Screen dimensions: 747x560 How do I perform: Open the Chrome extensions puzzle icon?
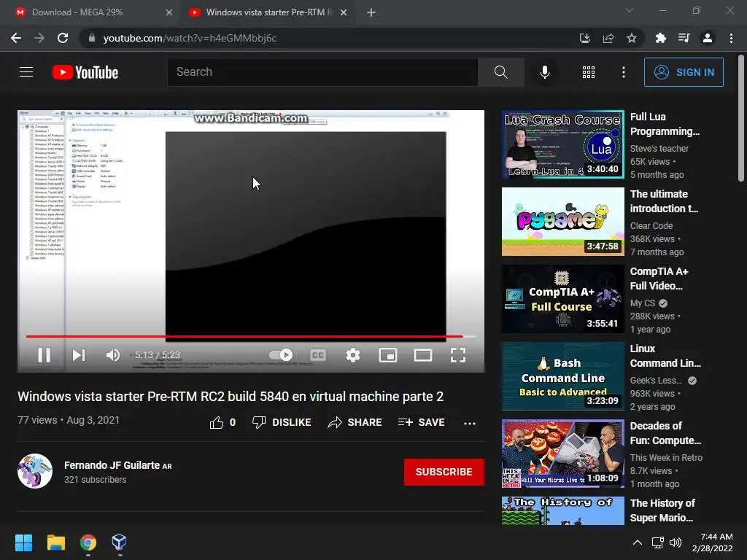(x=660, y=38)
